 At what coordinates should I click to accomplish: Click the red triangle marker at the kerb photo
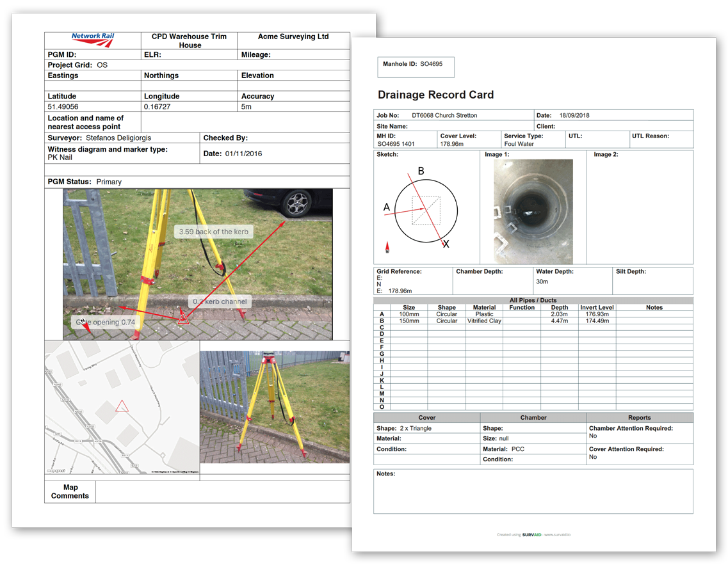click(x=183, y=319)
